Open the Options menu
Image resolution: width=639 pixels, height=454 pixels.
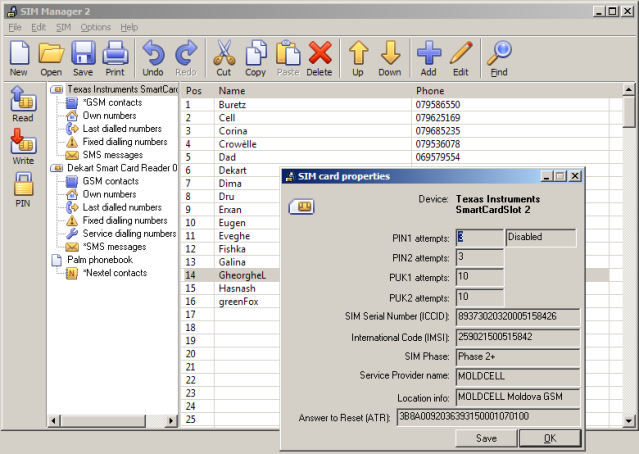(x=96, y=27)
